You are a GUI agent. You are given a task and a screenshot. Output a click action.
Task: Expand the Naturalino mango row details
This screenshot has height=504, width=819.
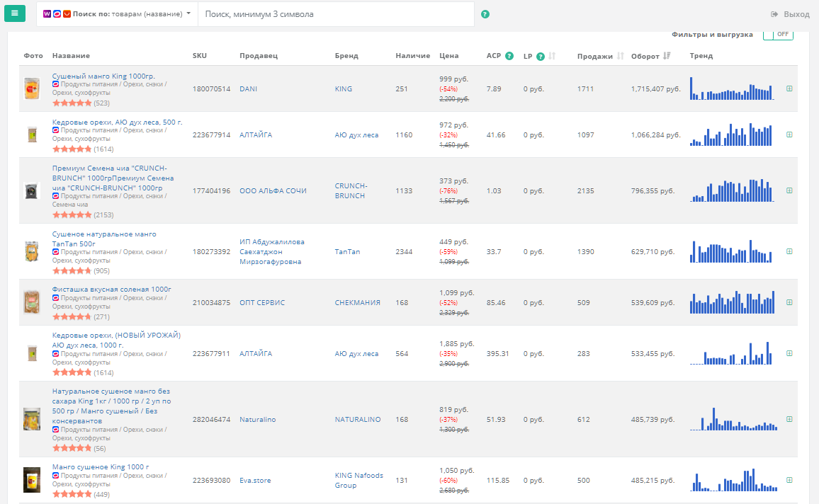pyautogui.click(x=789, y=419)
